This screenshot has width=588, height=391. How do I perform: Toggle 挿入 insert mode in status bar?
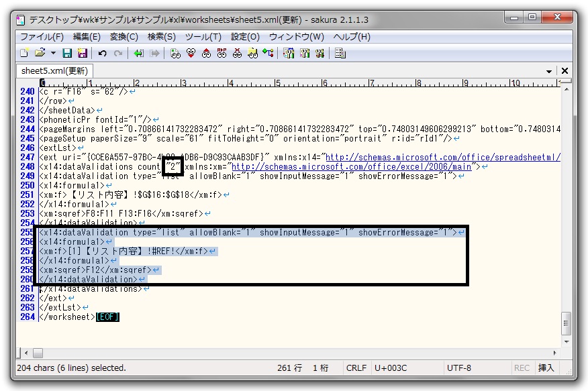pyautogui.click(x=546, y=368)
